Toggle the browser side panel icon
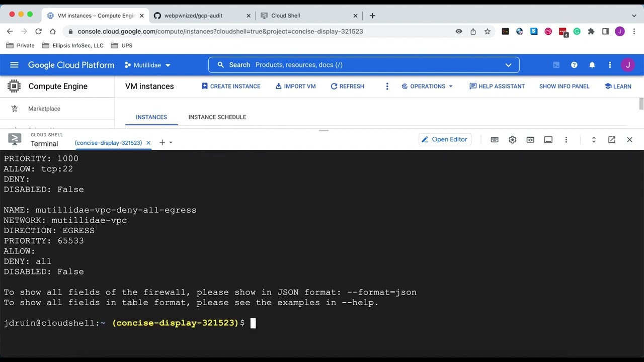 [x=606, y=31]
